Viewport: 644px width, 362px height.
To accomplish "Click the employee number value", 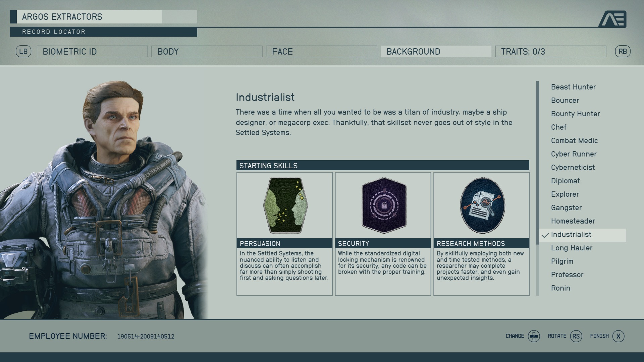I will click(x=146, y=337).
